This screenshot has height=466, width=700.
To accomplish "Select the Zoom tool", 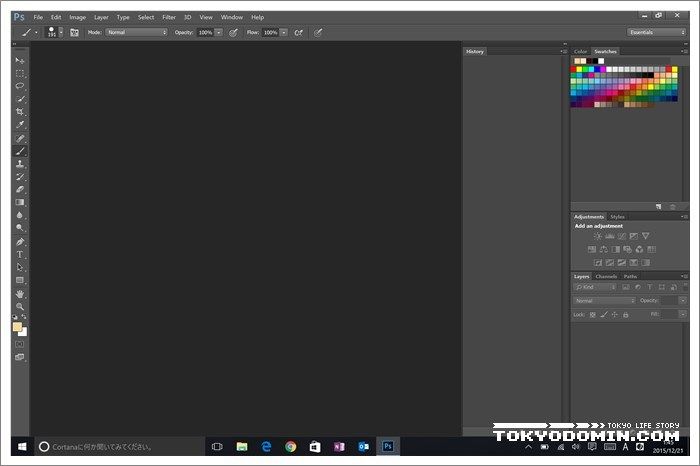I will click(x=20, y=307).
